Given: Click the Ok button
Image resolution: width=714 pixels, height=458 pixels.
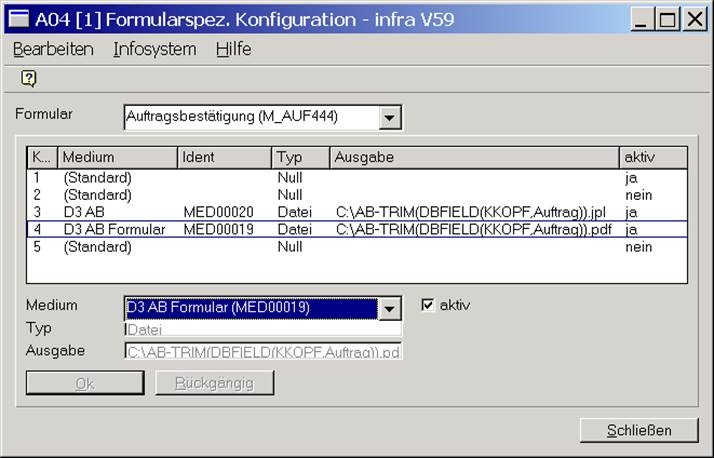Looking at the screenshot, I should [85, 383].
